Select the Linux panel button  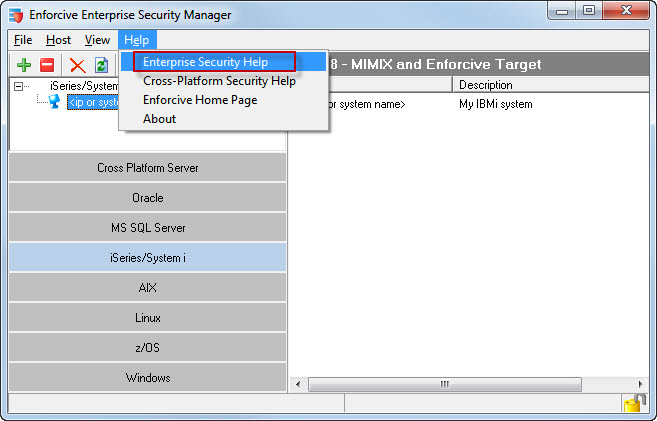click(x=147, y=318)
